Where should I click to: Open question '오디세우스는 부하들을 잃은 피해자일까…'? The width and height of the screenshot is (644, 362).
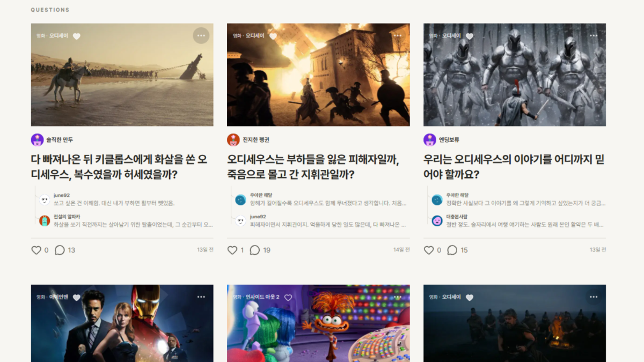[312, 167]
